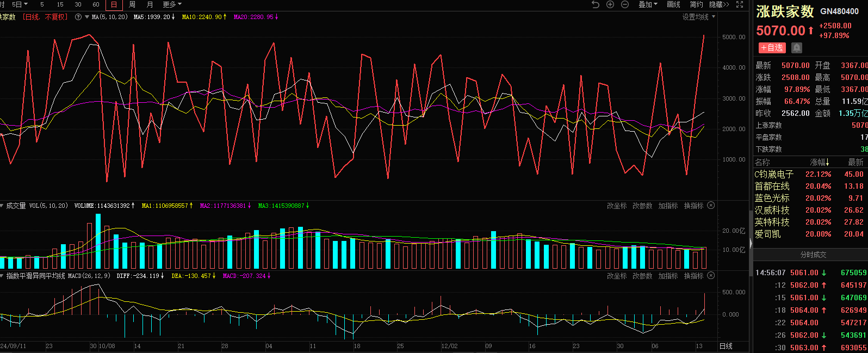Switch to the 周 weekly period tab
Image resolution: width=868 pixels, height=353 pixels.
pyautogui.click(x=132, y=4)
